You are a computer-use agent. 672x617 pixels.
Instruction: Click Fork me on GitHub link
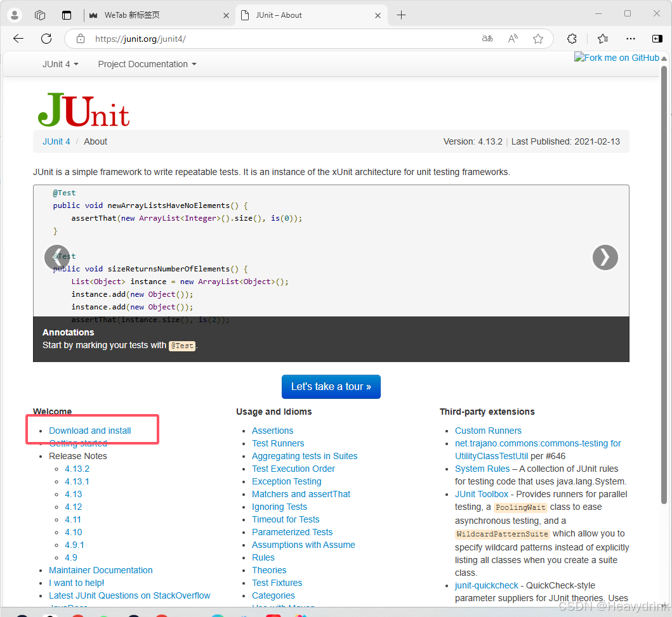[617, 58]
